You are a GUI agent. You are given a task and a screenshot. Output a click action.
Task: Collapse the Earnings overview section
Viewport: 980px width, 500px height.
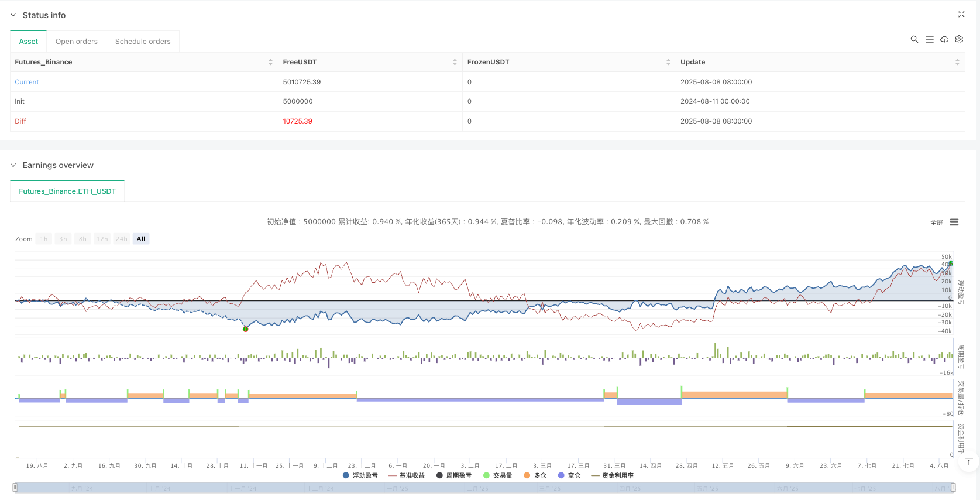pos(13,165)
